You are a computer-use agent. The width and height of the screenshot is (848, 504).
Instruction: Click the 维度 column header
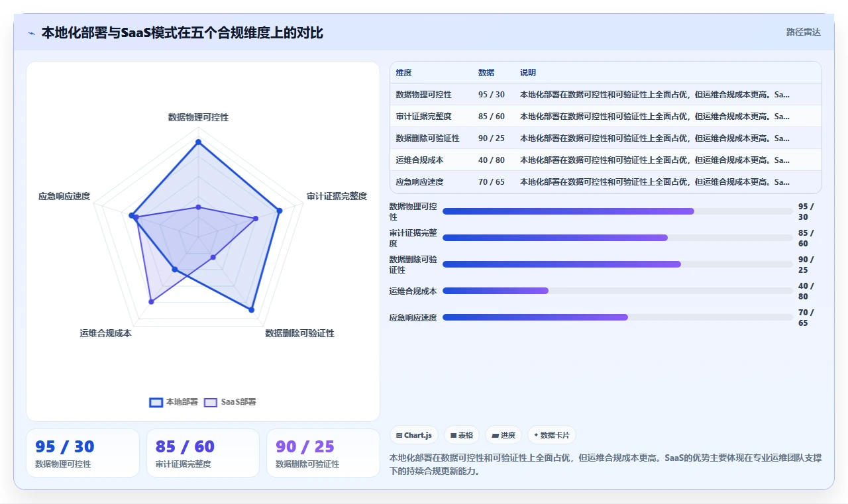(404, 73)
